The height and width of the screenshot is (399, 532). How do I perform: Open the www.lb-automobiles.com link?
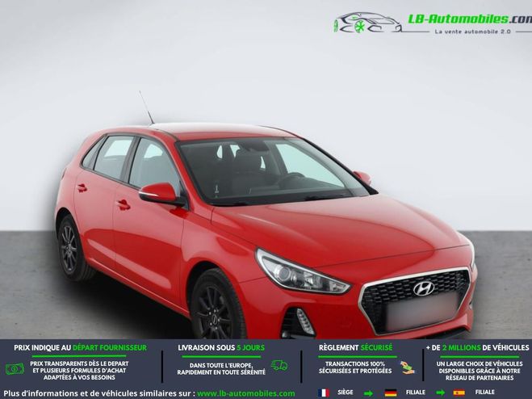pyautogui.click(x=246, y=393)
